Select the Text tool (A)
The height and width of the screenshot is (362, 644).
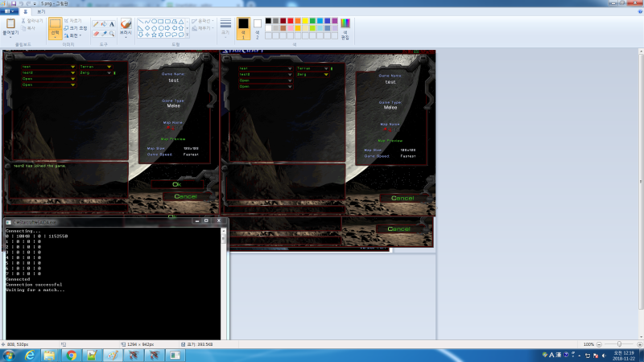click(111, 24)
